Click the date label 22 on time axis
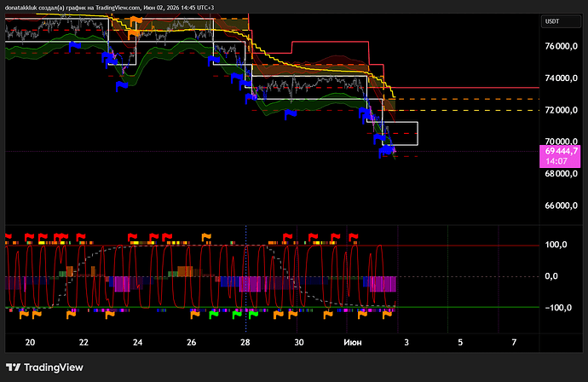The height and width of the screenshot is (382, 588). pos(84,342)
